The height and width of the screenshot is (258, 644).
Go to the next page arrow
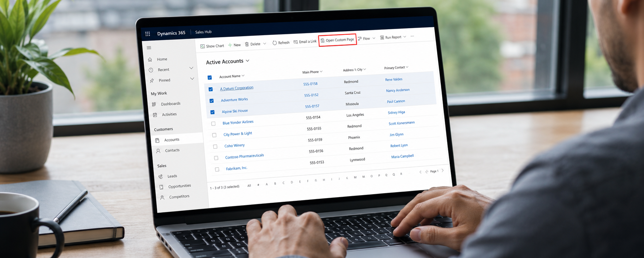443,170
